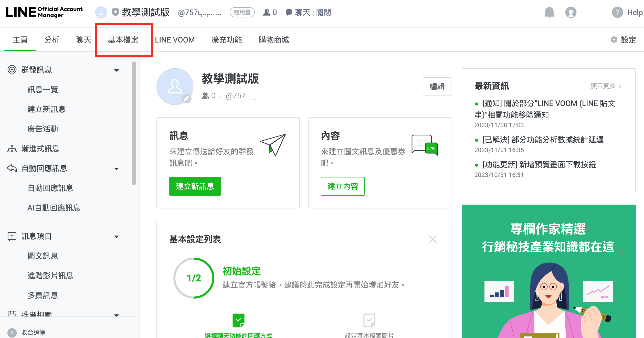Viewport: 644px width, 338px height.
Task: Click the 編輯 button next to 教學測試版
Action: coord(437,87)
